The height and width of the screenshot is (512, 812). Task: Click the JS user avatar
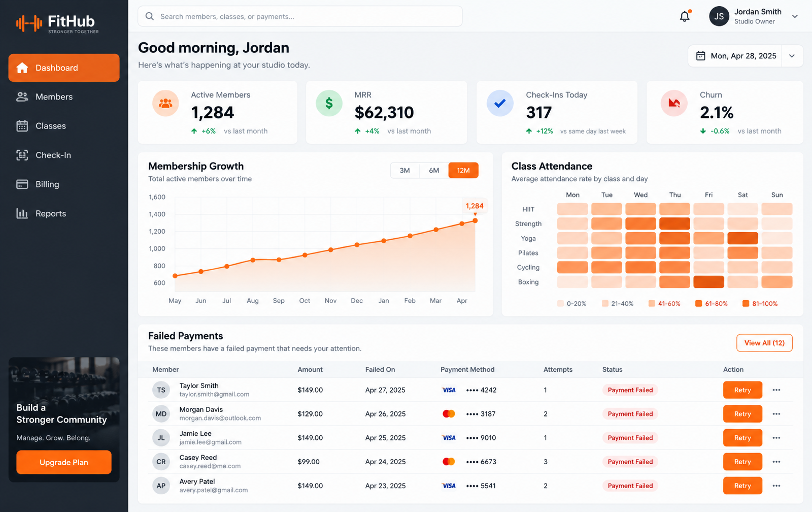(x=719, y=16)
